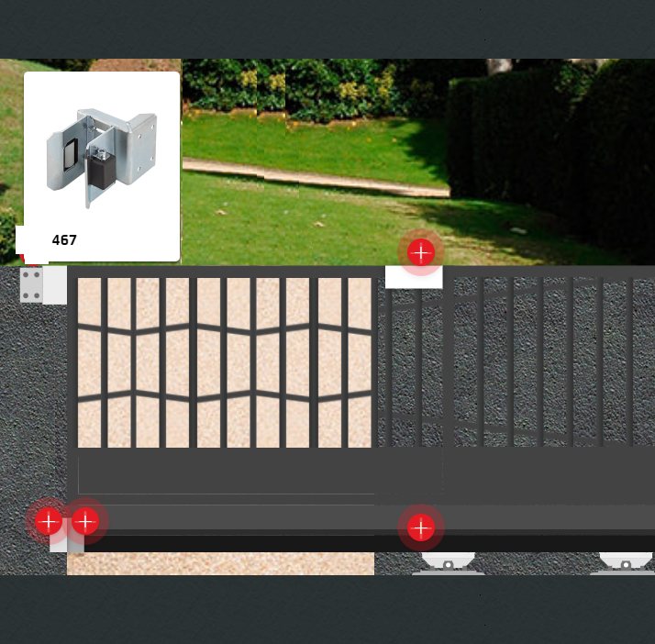Click the dark header bar at the top
Viewport: 655px width, 644px height.
327,28
